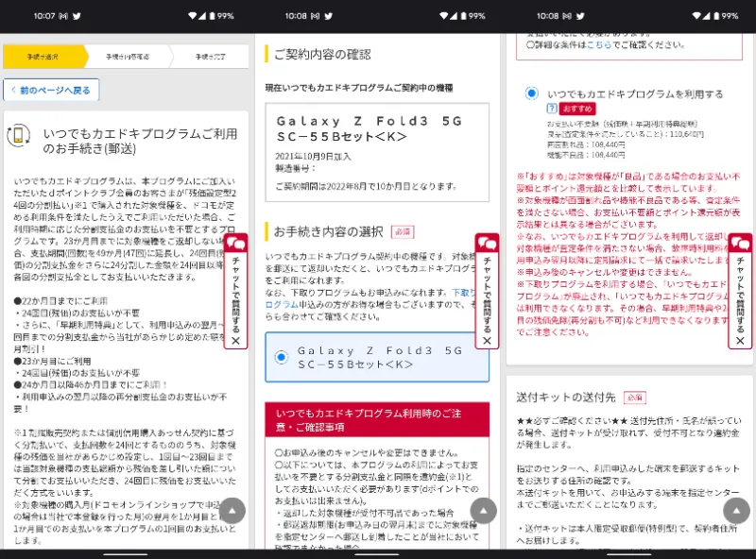Click the ご契約内容の確認 heading

322,55
